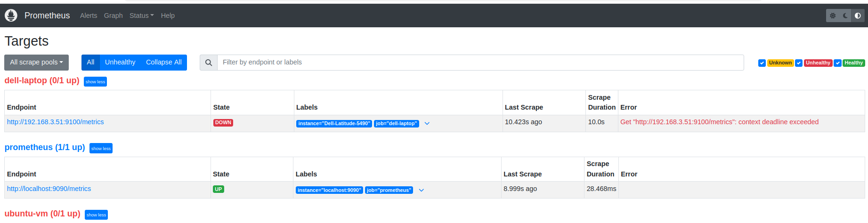868x223 pixels.
Task: Expand the Status menu in navbar
Action: click(x=141, y=16)
